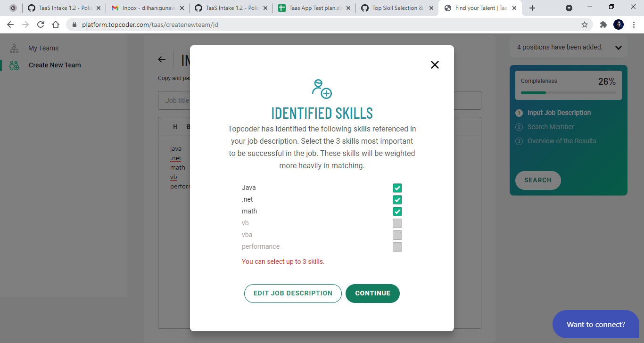Image resolution: width=644 pixels, height=343 pixels.
Task: Click the Java skill label
Action: pos(249,188)
